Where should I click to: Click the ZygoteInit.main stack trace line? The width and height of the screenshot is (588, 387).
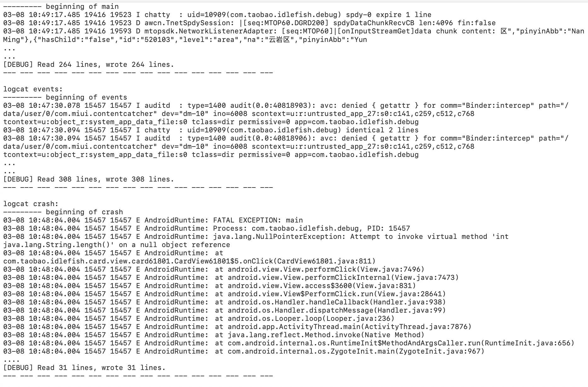click(244, 351)
